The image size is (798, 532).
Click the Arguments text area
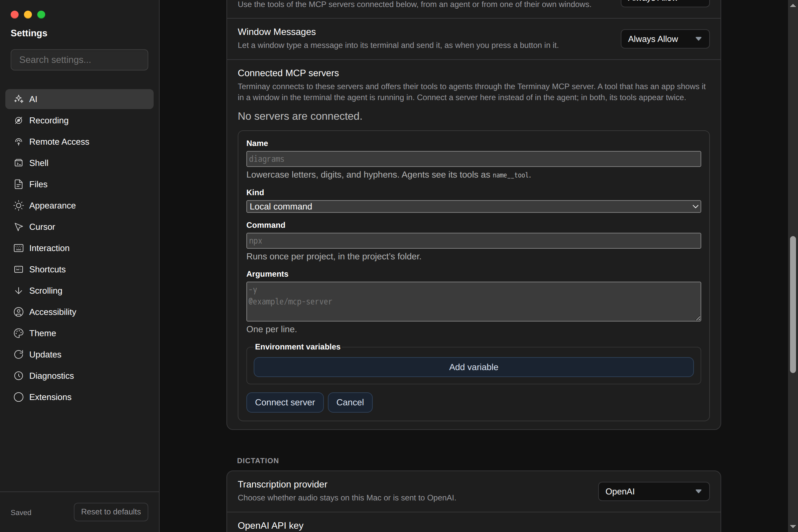(473, 301)
